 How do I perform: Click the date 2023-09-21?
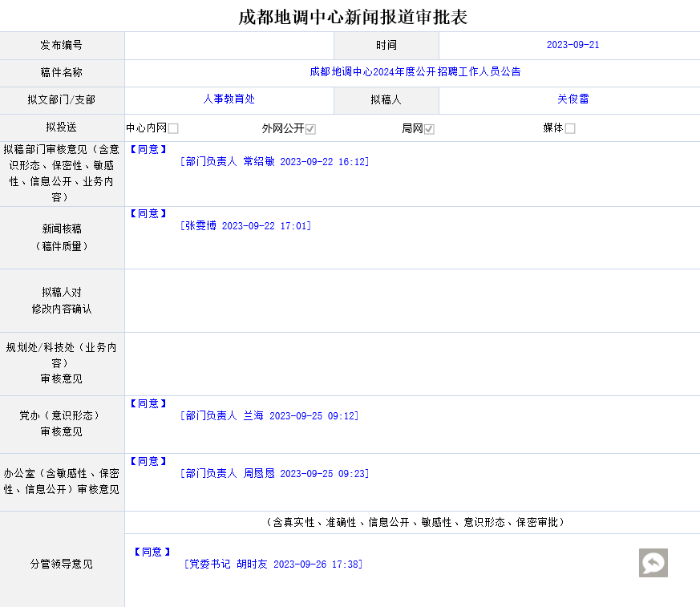point(573,45)
